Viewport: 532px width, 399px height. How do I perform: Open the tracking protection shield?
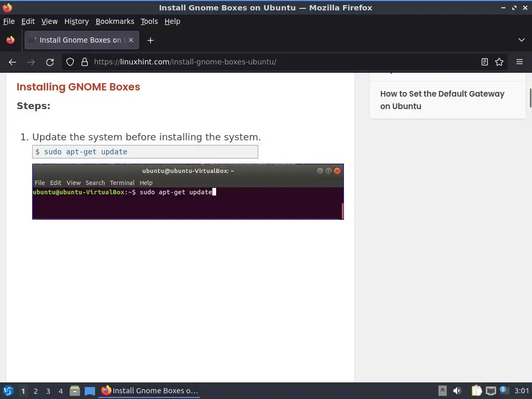(70, 62)
